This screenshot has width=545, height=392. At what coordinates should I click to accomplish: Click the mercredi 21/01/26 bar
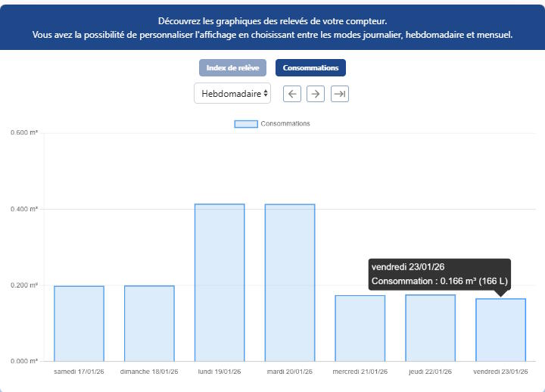point(360,328)
